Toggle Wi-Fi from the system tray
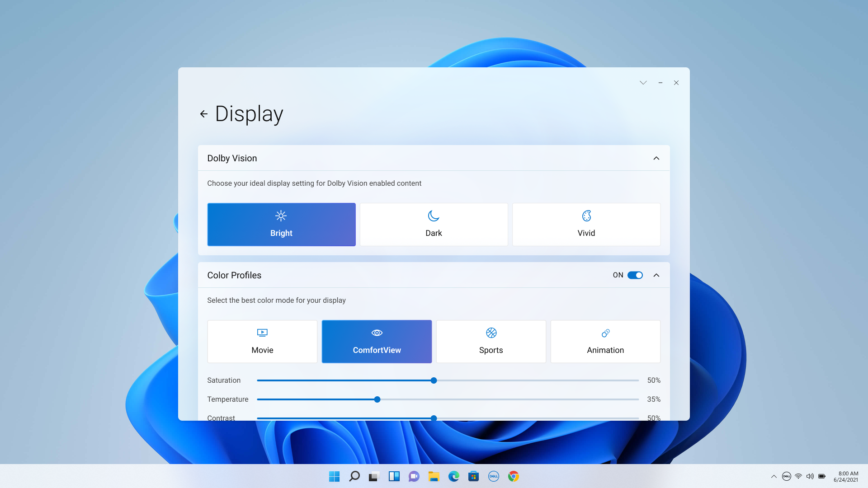This screenshot has height=488, width=868. (798, 476)
